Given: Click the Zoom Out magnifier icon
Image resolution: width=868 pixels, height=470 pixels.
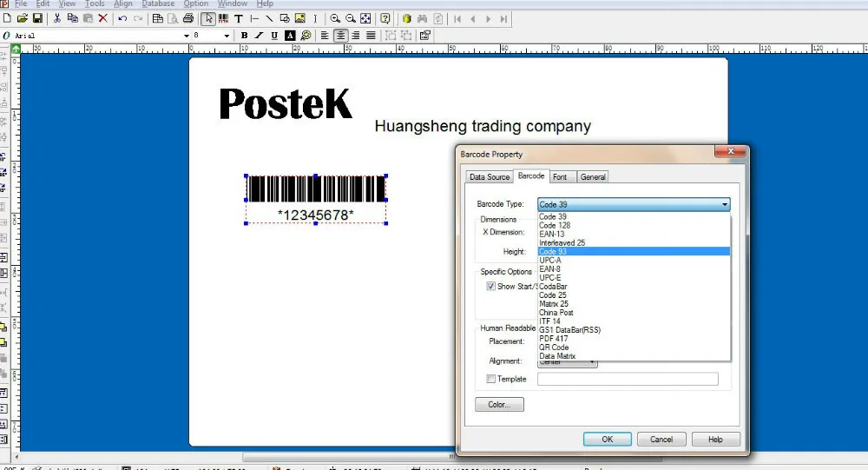Looking at the screenshot, I should [x=351, y=19].
